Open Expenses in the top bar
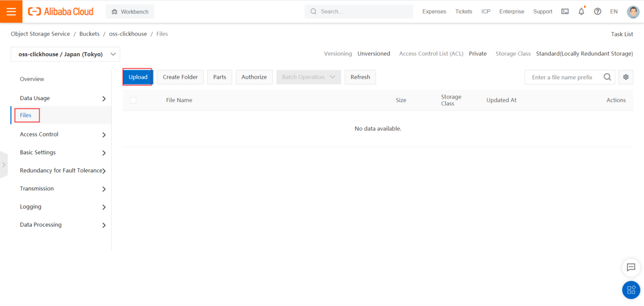 [x=434, y=11]
